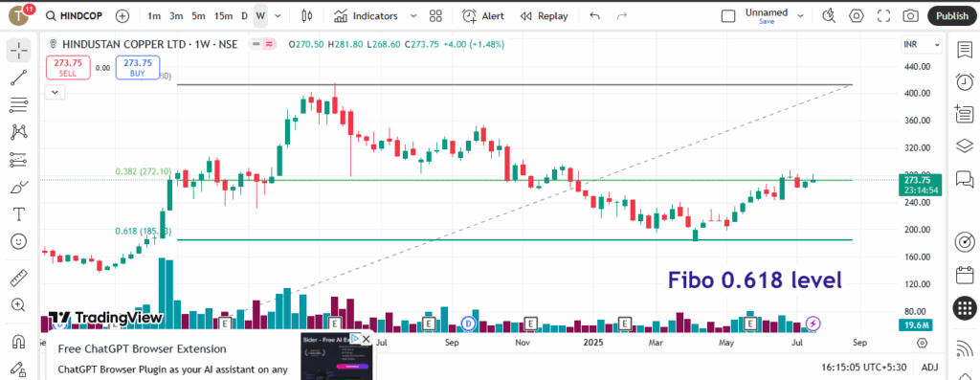Open the candlestick chart type selector

click(306, 16)
